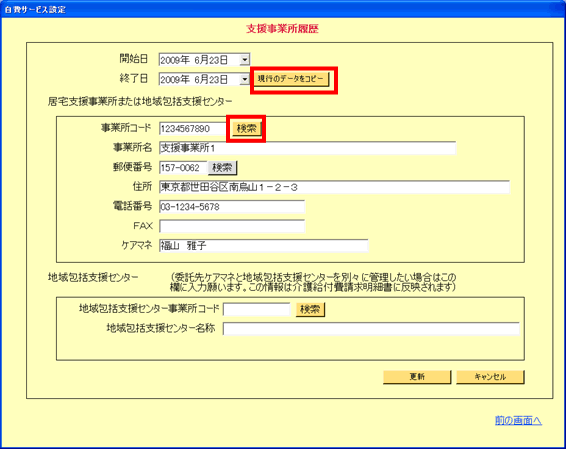Select the 地域包括支援センター事業所コード input
567x450 pixels.
(257, 310)
